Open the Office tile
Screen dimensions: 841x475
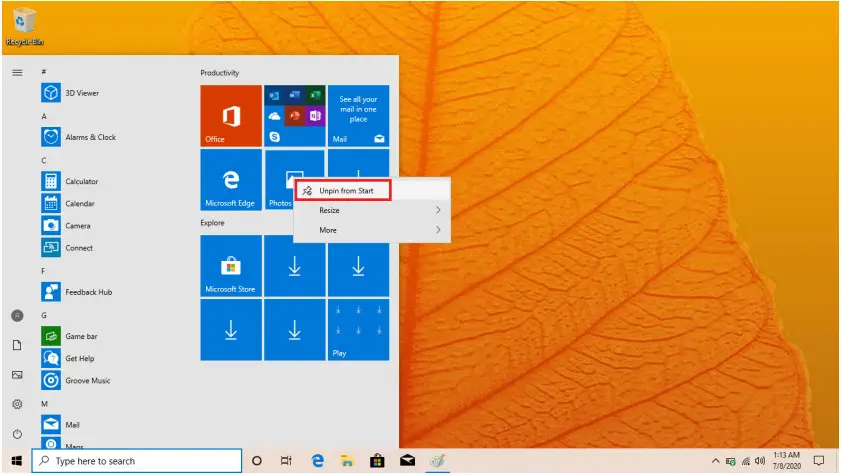tap(231, 115)
